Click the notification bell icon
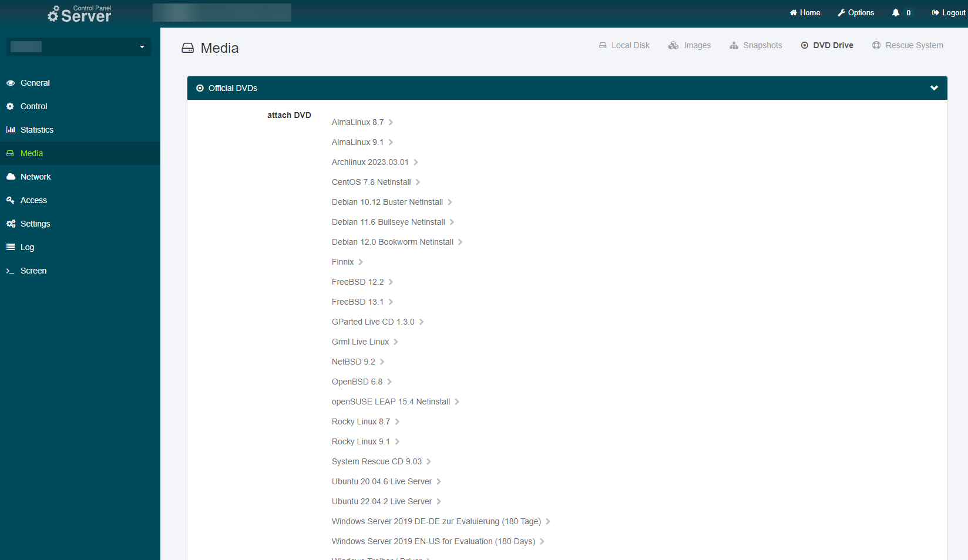Viewport: 968px width, 560px height. 896,12
